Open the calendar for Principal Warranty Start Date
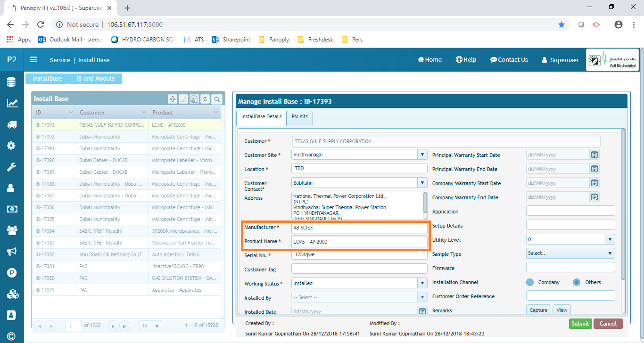This screenshot has width=644, height=343. click(595, 155)
